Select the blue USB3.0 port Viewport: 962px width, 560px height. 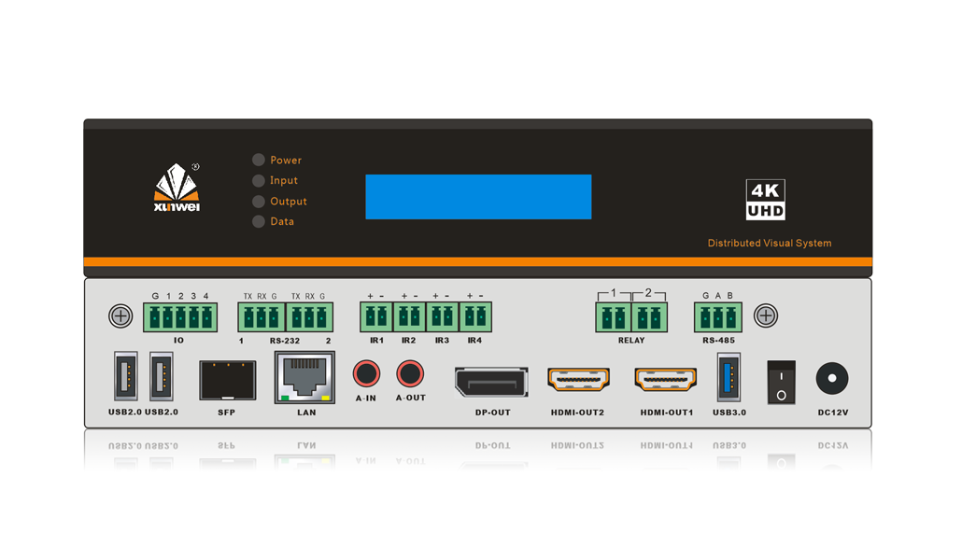(728, 376)
